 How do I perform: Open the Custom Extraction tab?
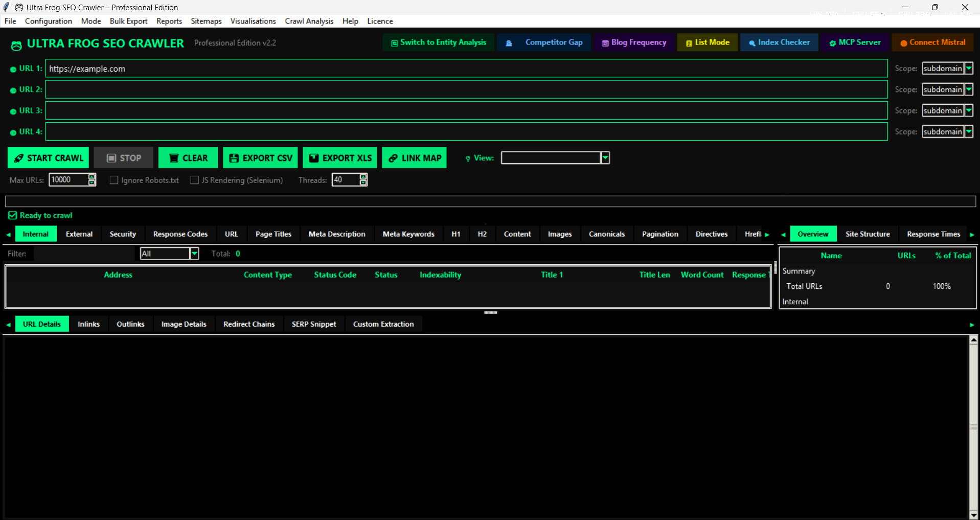coord(383,324)
